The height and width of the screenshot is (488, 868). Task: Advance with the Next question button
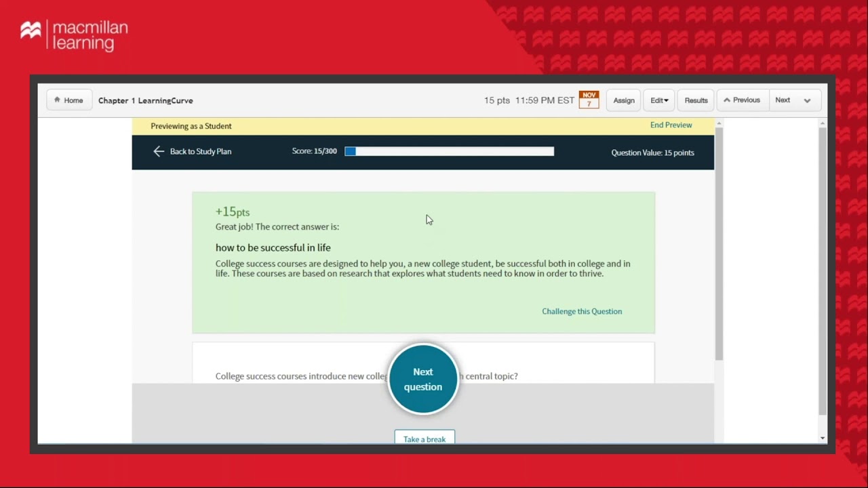pyautogui.click(x=423, y=379)
